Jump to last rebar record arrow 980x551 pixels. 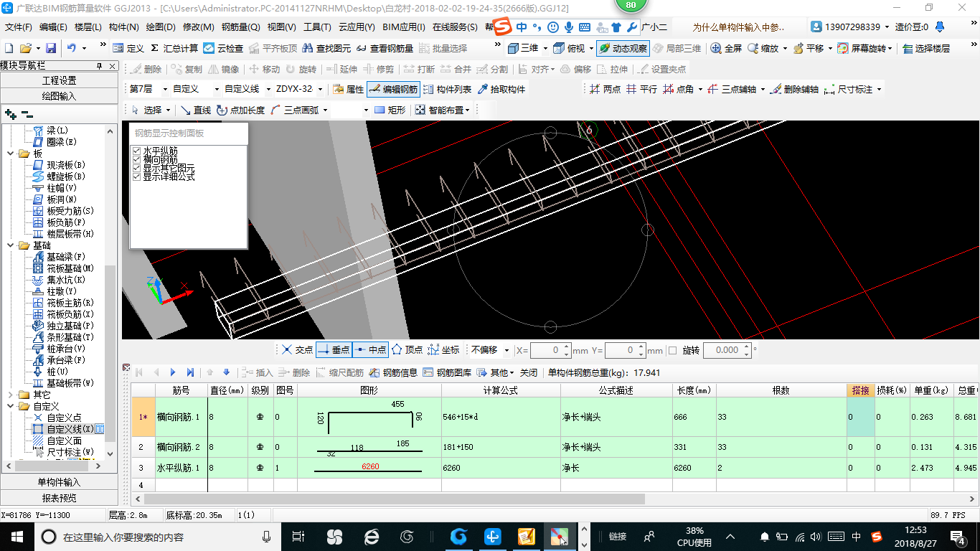(190, 372)
